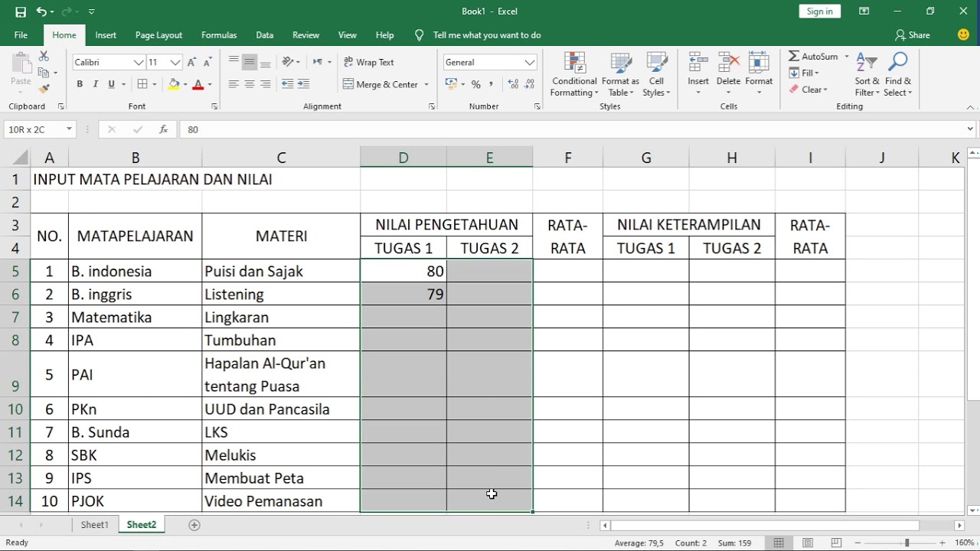Open Conditional Formatting menu
The image size is (980, 551).
click(574, 74)
